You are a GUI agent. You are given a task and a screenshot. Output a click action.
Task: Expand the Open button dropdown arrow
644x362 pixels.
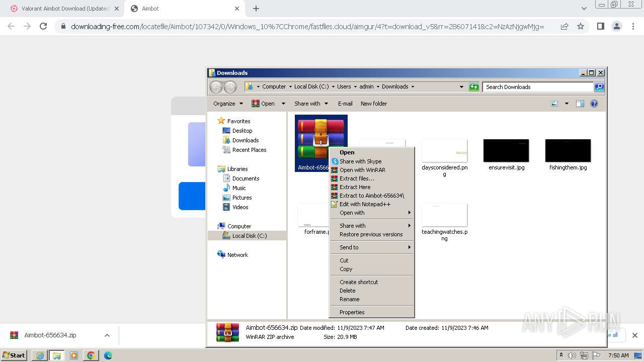coord(283,104)
